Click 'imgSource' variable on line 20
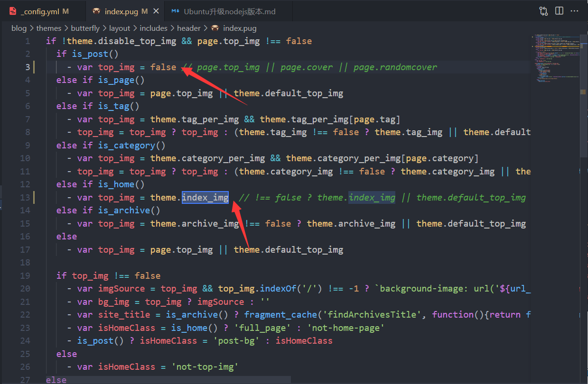This screenshot has height=384, width=588. tap(121, 289)
